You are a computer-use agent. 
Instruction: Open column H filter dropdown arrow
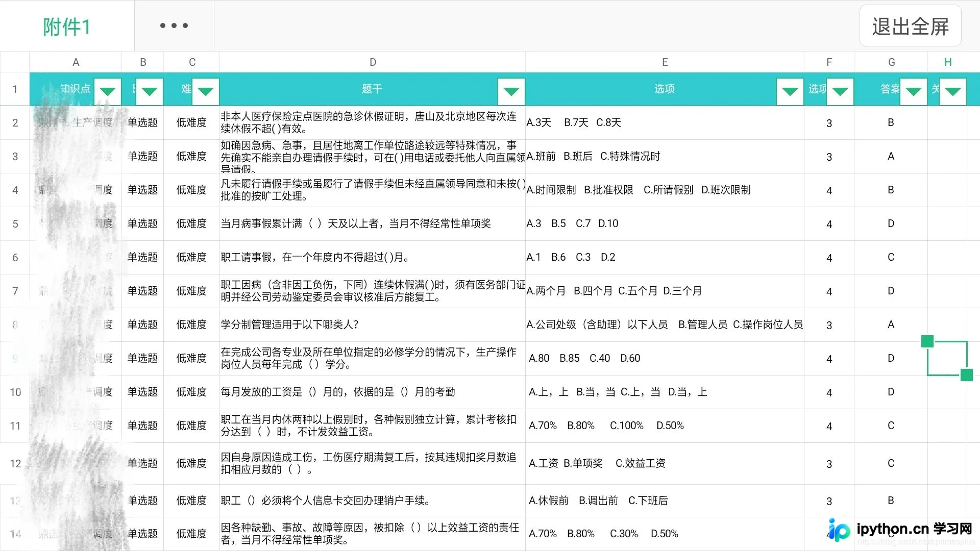click(x=953, y=92)
